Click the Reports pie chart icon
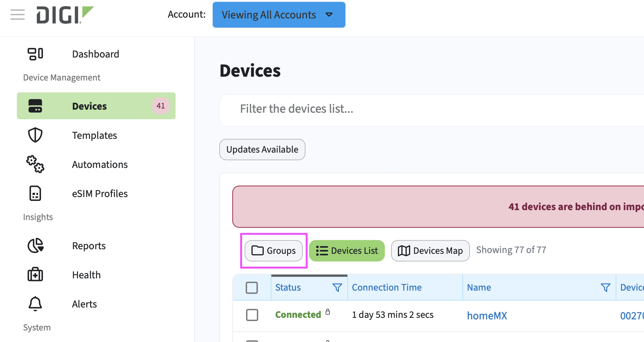 (x=35, y=246)
